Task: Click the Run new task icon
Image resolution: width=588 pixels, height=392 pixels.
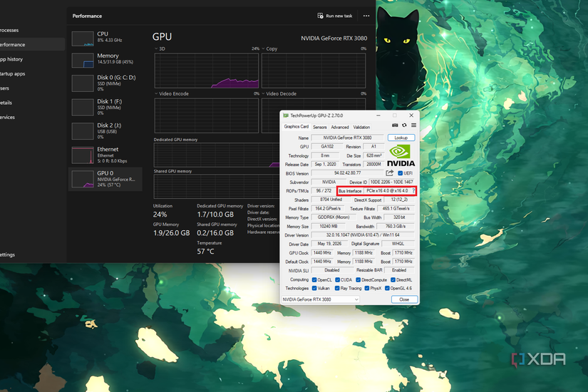Action: point(320,16)
